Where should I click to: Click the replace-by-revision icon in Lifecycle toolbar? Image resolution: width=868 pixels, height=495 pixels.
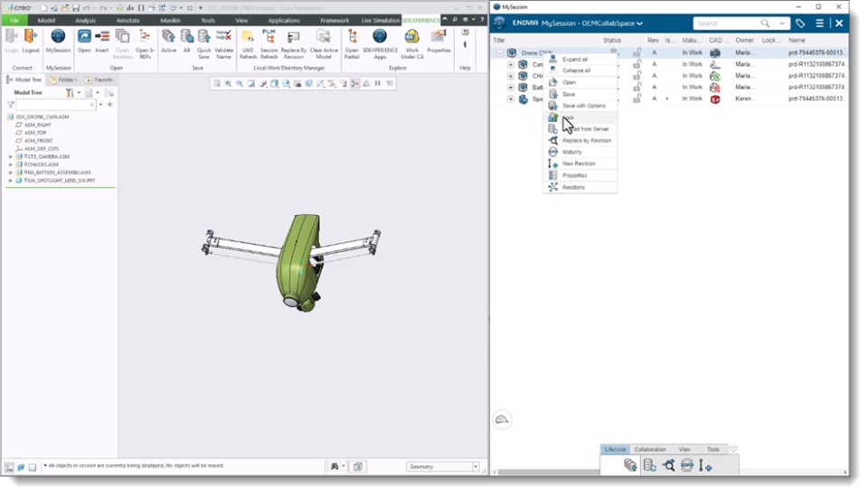pyautogui.click(x=668, y=465)
